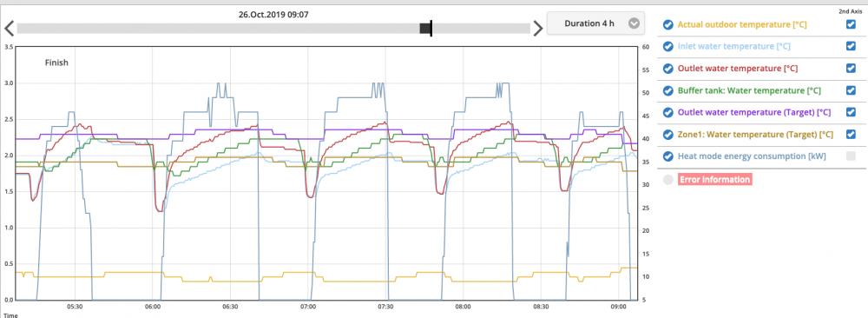Viewport: 868px width, 318px height.
Task: Click the 05:30 time axis label
Action: (75, 307)
